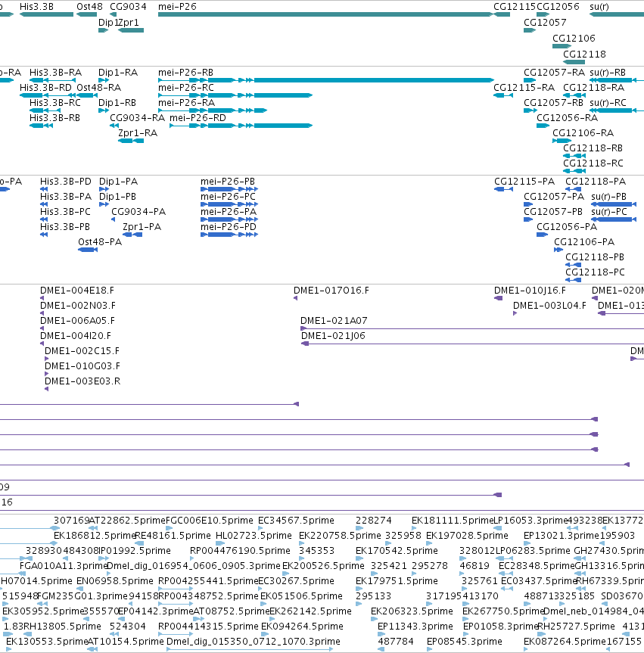Viewport: 644px width, 653px height.
Task: Click the Ost48-RA transcript label
Action: point(99,88)
